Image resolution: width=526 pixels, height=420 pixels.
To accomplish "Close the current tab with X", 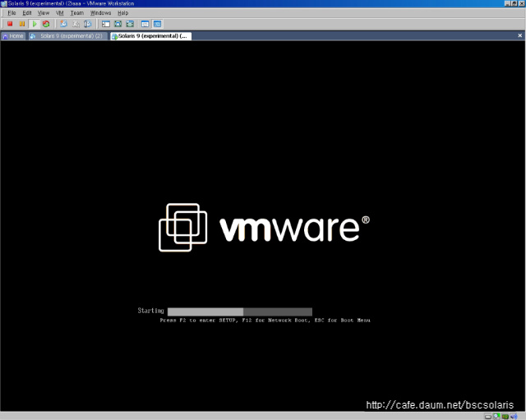I will click(520, 35).
